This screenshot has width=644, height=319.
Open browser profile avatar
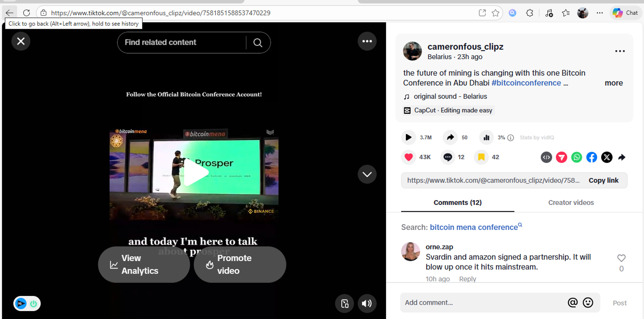pos(583,13)
